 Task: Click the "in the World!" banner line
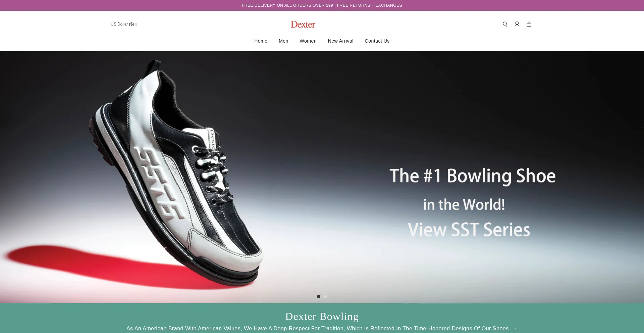(464, 205)
